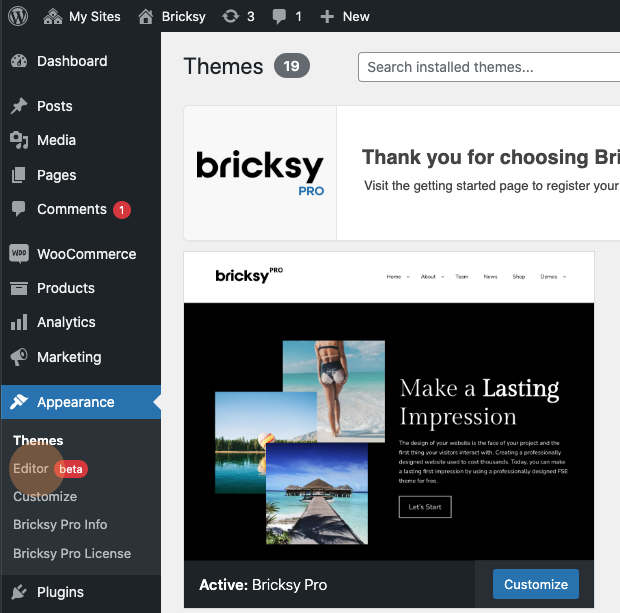Click the red comments count badge

(x=122, y=210)
